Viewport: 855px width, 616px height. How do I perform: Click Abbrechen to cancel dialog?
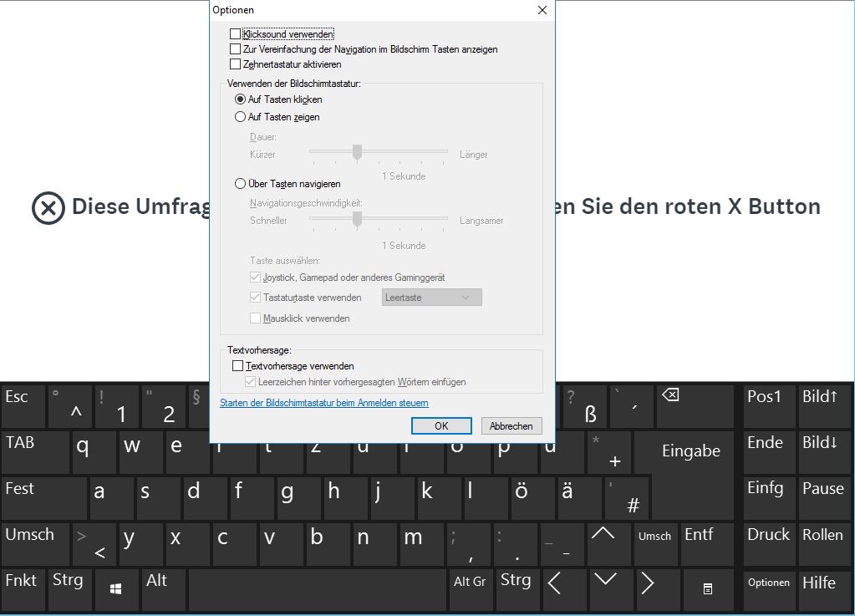[511, 425]
